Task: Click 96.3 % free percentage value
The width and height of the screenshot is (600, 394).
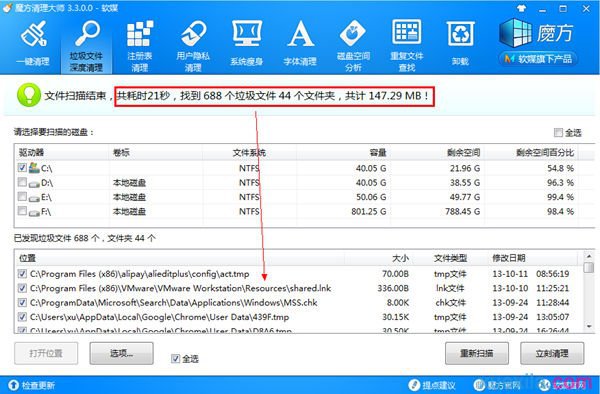Action: coord(560,183)
